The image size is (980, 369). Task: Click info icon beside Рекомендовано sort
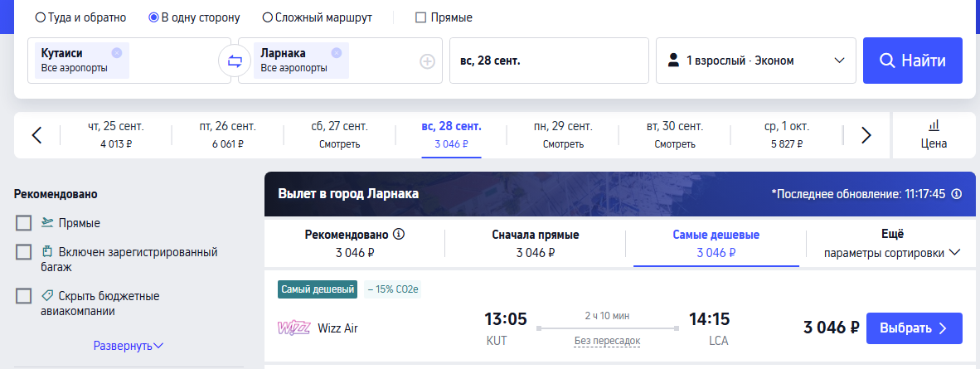tap(400, 235)
